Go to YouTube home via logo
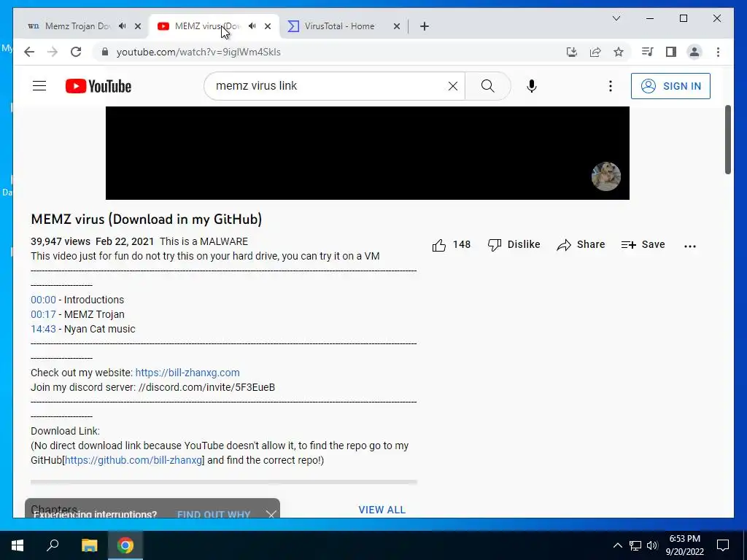 pyautogui.click(x=98, y=86)
